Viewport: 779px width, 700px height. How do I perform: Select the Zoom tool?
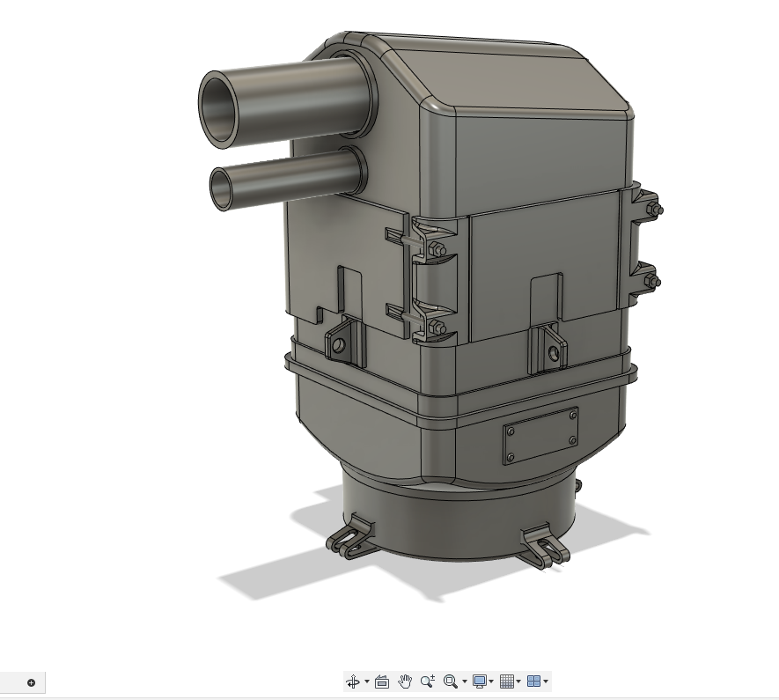428,682
